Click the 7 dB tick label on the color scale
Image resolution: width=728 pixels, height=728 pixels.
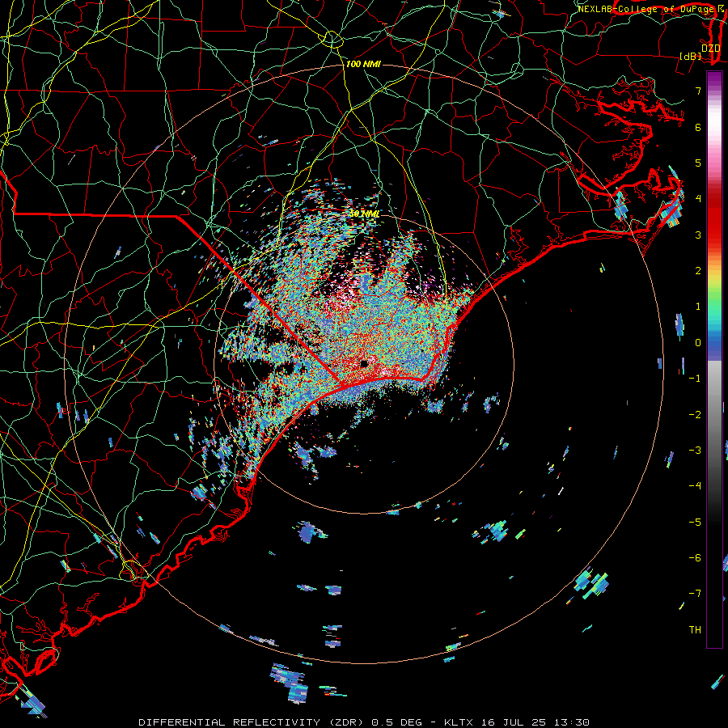(698, 91)
